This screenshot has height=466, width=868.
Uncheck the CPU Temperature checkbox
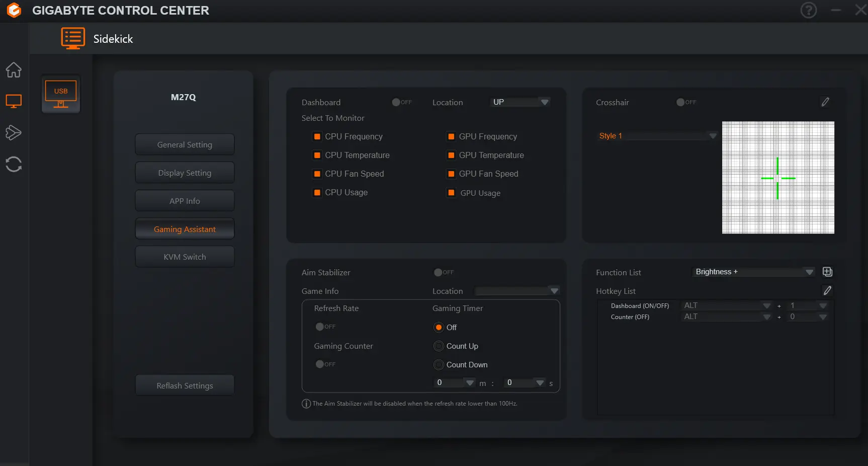(317, 155)
